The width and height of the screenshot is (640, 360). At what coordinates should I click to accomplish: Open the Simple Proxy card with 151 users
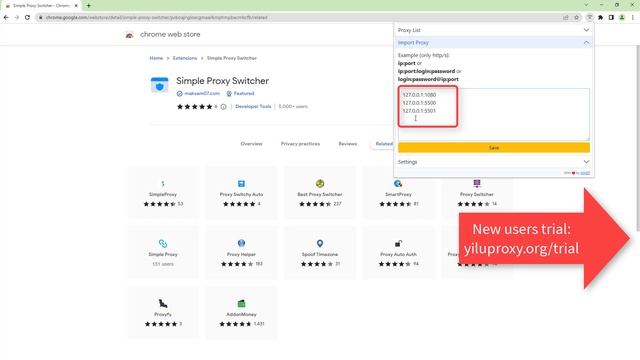point(163,252)
